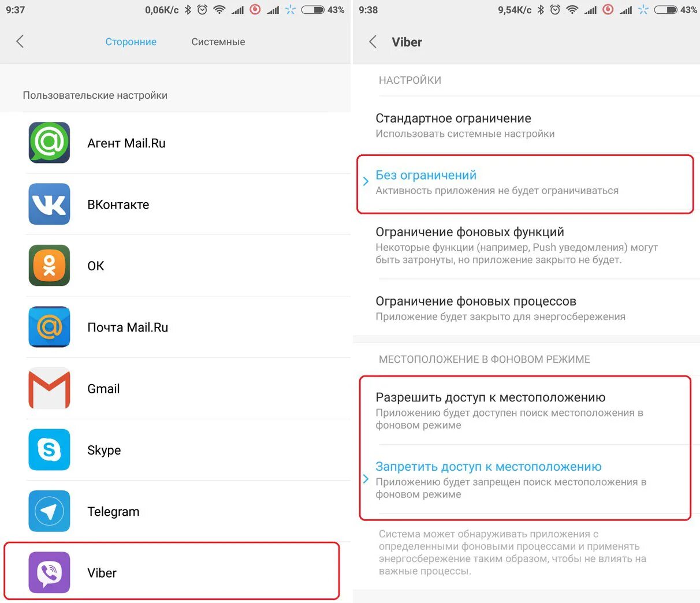Choose Ограничение фоновых процессов option
This screenshot has width=700, height=603.
tap(526, 308)
